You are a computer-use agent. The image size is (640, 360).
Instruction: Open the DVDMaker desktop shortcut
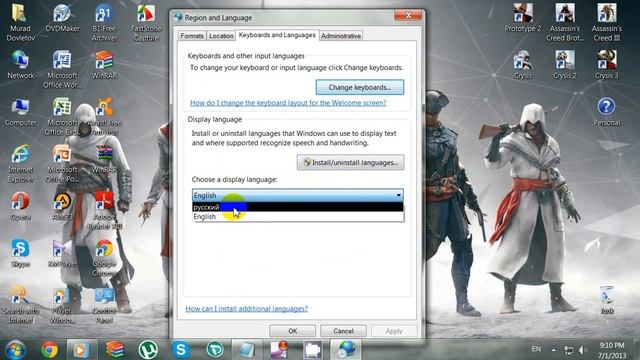pyautogui.click(x=62, y=18)
